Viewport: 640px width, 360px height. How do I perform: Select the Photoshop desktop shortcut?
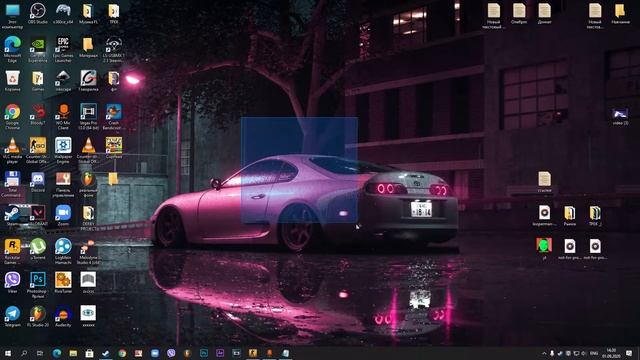(38, 280)
